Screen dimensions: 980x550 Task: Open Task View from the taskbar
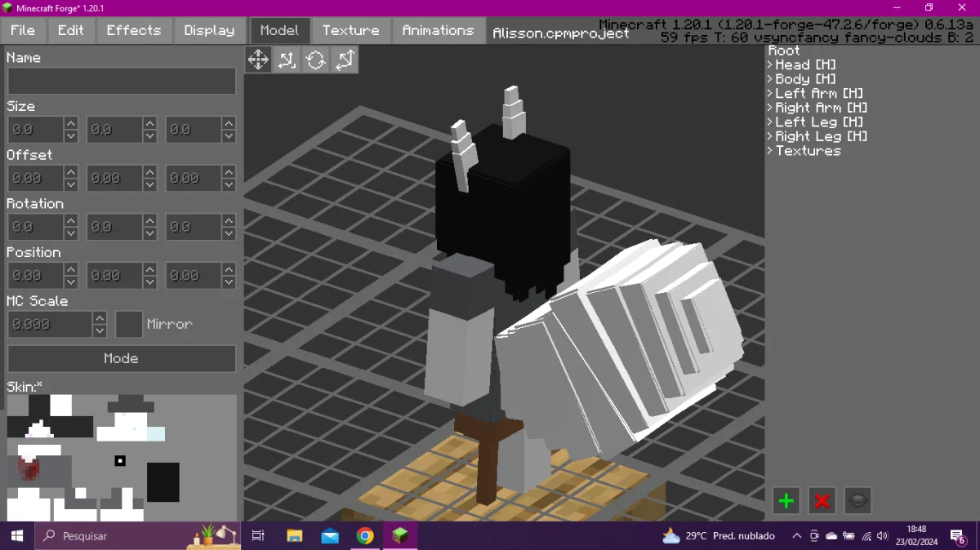pos(258,536)
